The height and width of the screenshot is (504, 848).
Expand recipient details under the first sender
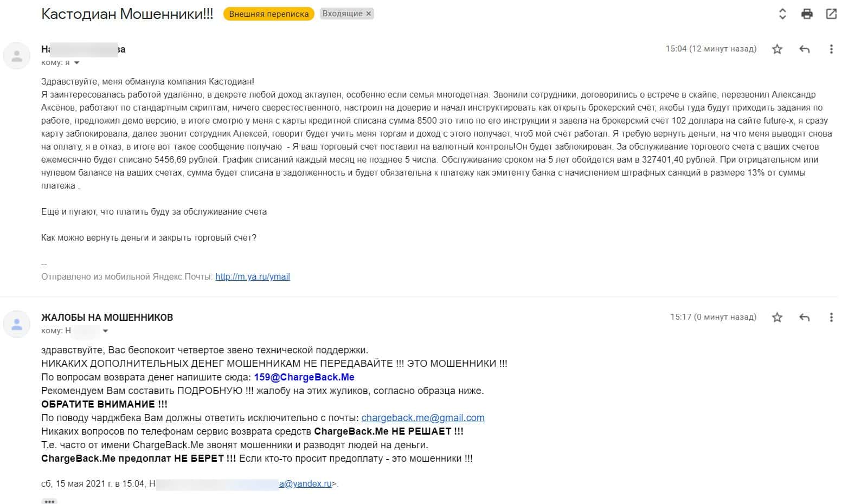click(76, 63)
